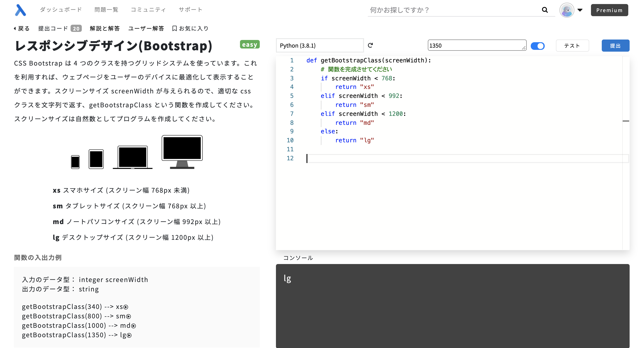
Task: Click the 出力のデータ型 string line
Action: 60,289
